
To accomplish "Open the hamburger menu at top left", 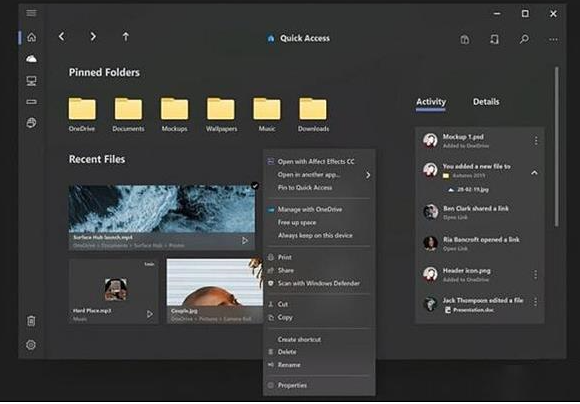I will (x=31, y=13).
